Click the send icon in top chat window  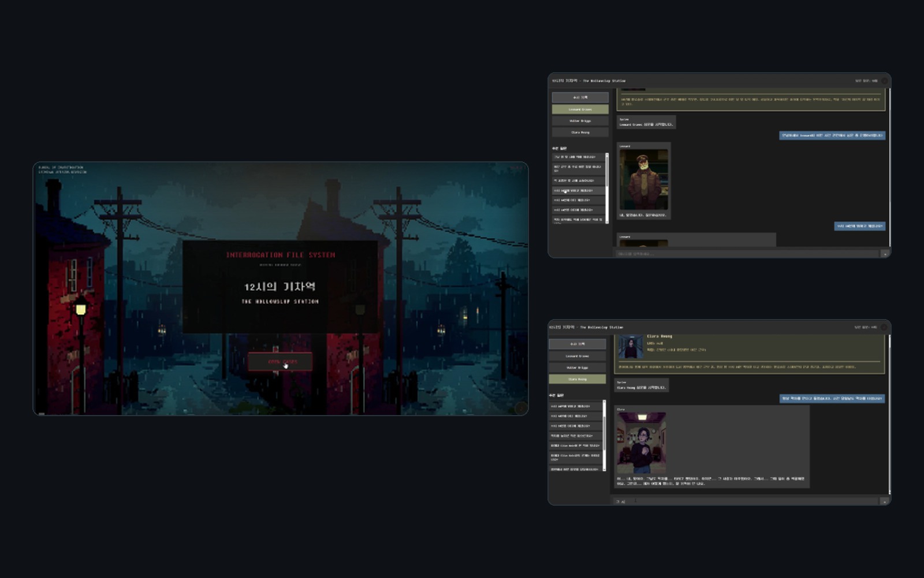885,254
